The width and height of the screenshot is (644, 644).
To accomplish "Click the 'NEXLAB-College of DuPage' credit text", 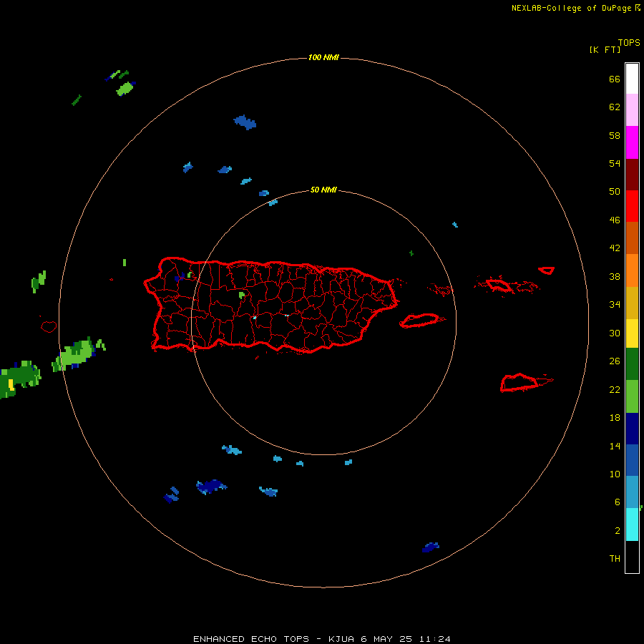I will click(571, 8).
